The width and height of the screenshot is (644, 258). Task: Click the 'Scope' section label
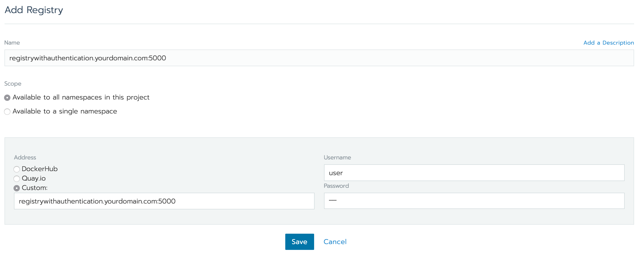pos(13,84)
